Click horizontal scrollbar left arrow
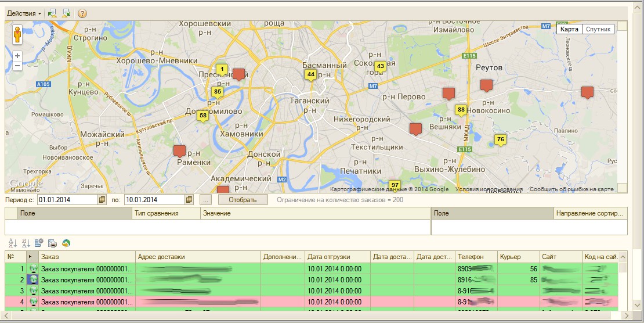The width and height of the screenshot is (644, 323). click(5, 315)
